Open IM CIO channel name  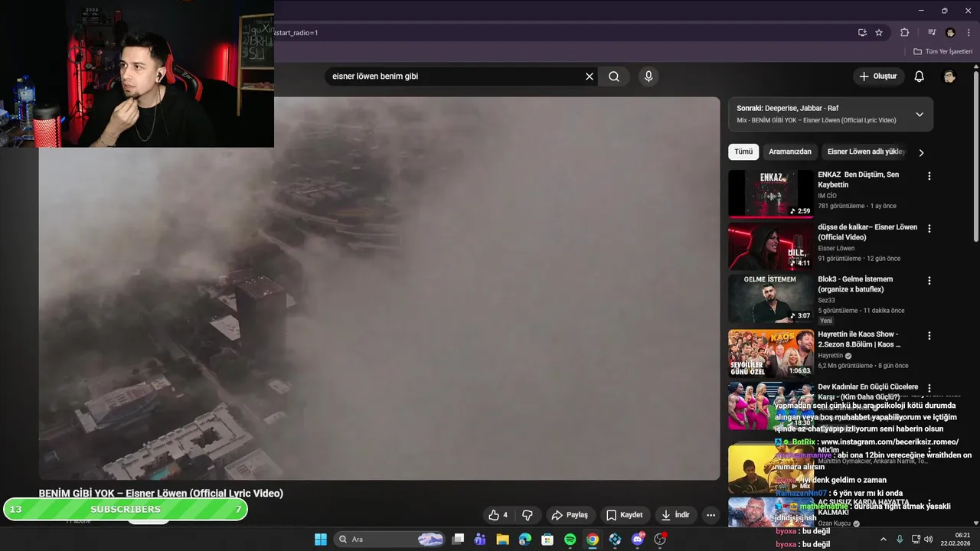coord(827,196)
